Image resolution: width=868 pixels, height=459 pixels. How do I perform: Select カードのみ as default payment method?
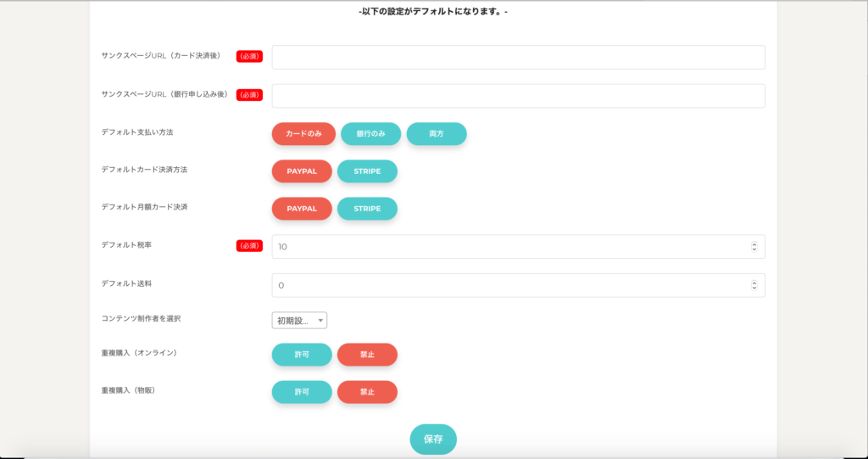pos(303,134)
